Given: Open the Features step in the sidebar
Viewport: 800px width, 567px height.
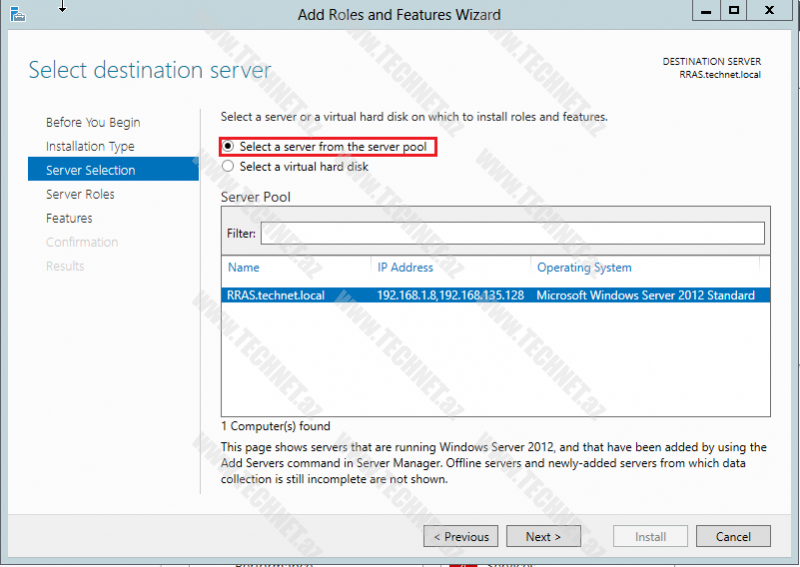Looking at the screenshot, I should pos(69,218).
